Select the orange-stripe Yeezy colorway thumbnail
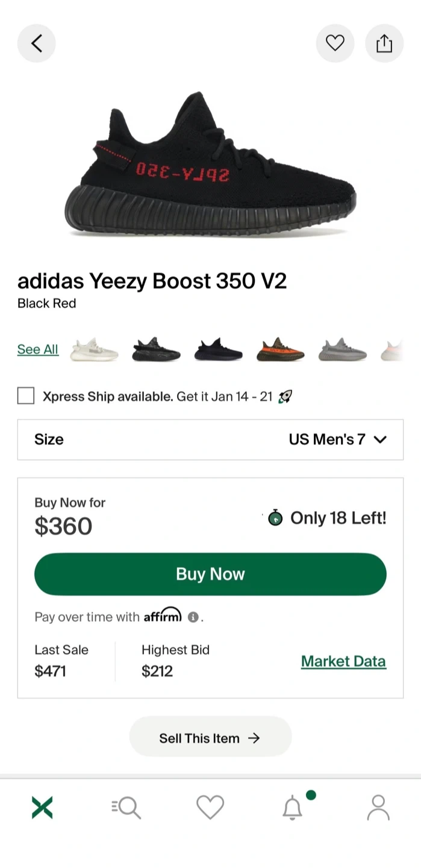 point(280,350)
